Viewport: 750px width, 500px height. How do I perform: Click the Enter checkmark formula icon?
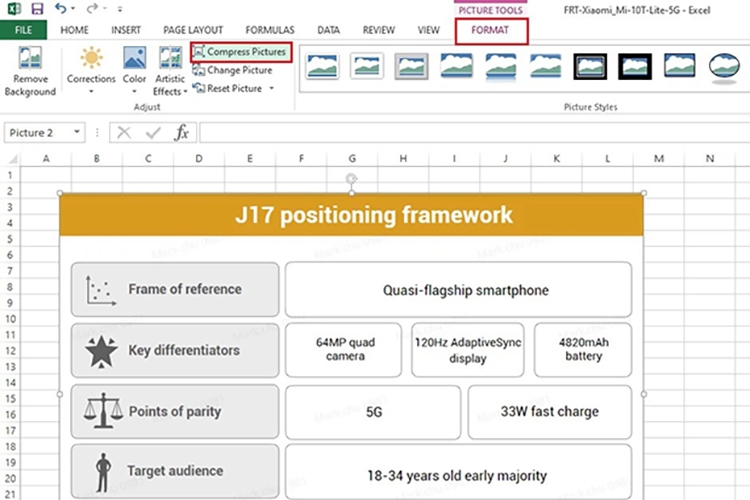coord(153,133)
